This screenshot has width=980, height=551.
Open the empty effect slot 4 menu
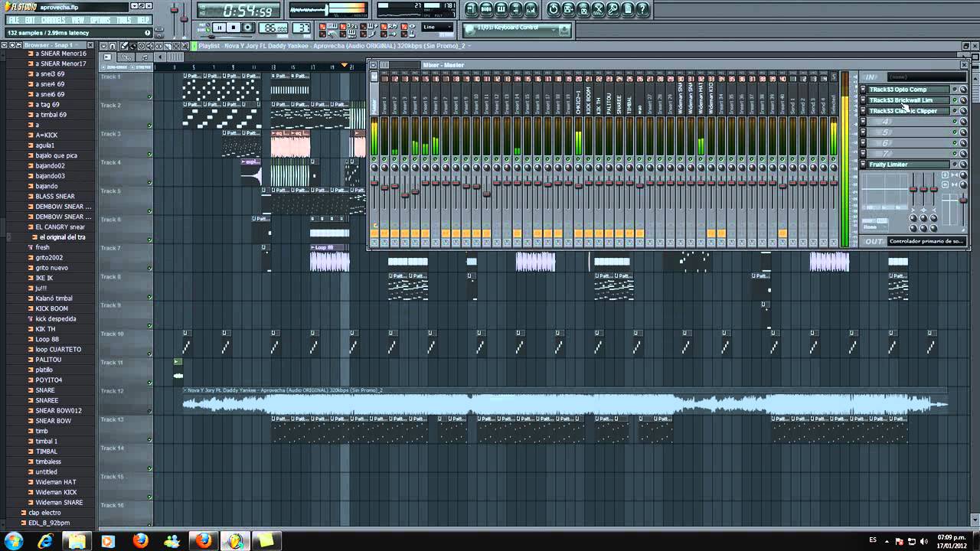[x=864, y=122]
